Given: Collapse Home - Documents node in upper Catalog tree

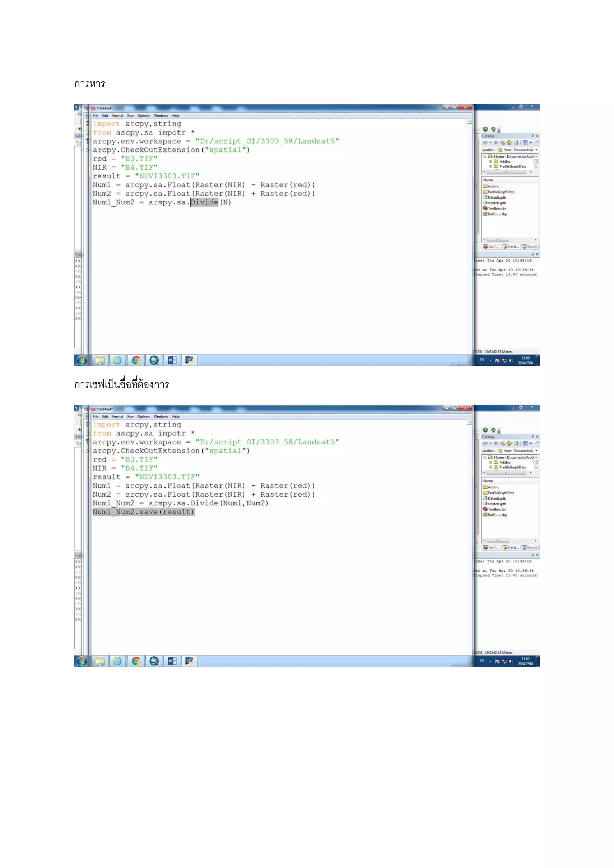Looking at the screenshot, I should point(485,156).
